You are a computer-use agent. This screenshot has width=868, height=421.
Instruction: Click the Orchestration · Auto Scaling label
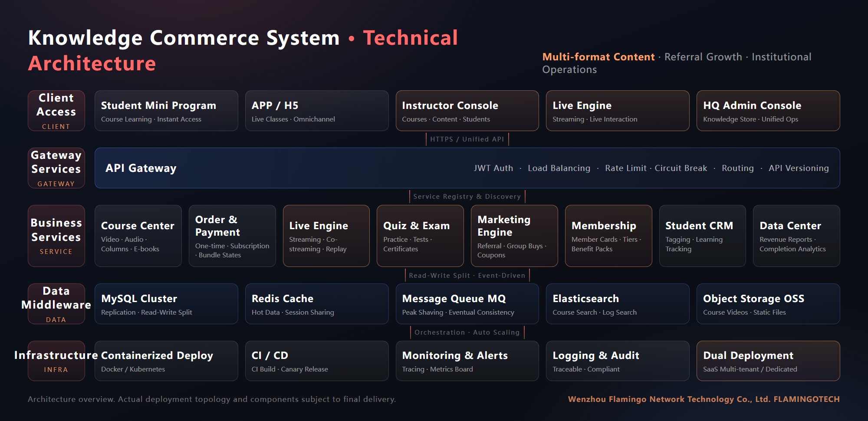(x=467, y=332)
